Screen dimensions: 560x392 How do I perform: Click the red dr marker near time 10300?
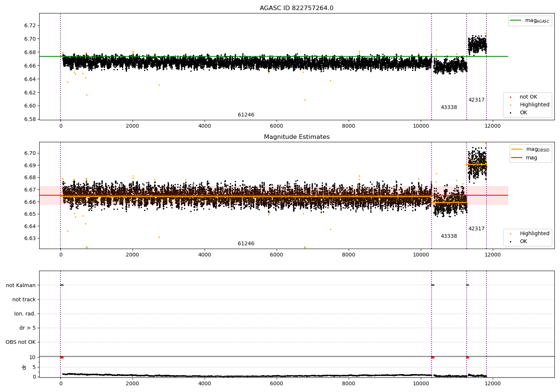point(433,357)
